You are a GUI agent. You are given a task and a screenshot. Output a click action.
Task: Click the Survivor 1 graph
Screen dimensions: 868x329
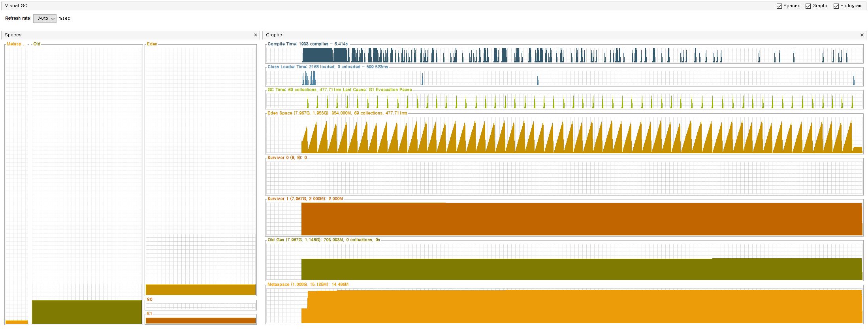click(564, 219)
